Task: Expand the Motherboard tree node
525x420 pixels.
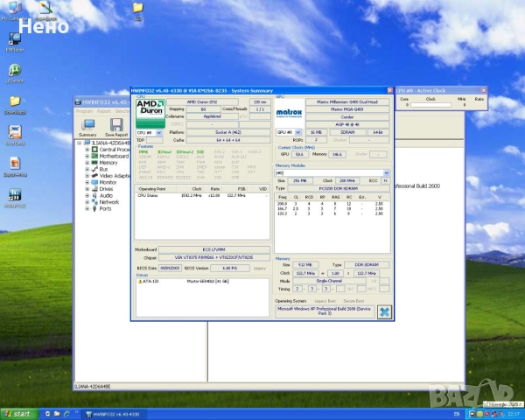Action: (87, 156)
